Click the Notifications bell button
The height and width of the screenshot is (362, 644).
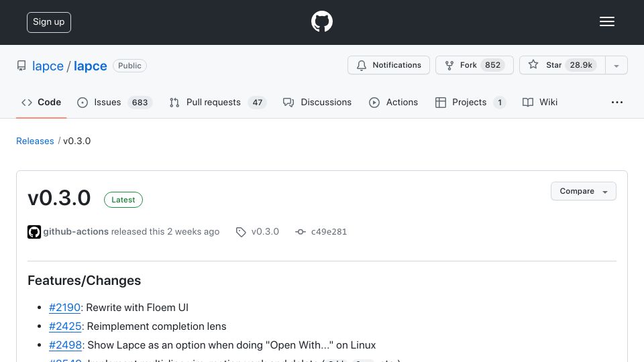pyautogui.click(x=388, y=65)
